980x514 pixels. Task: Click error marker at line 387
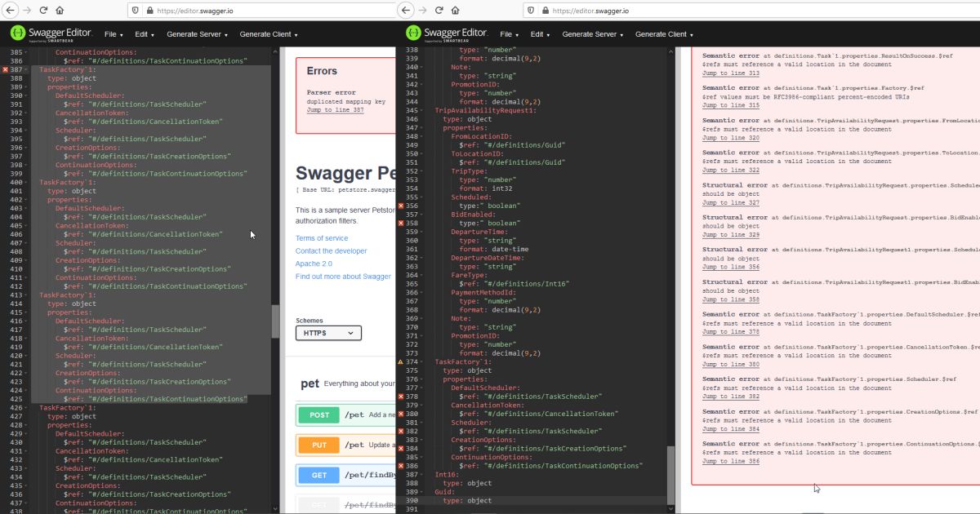tap(5, 70)
